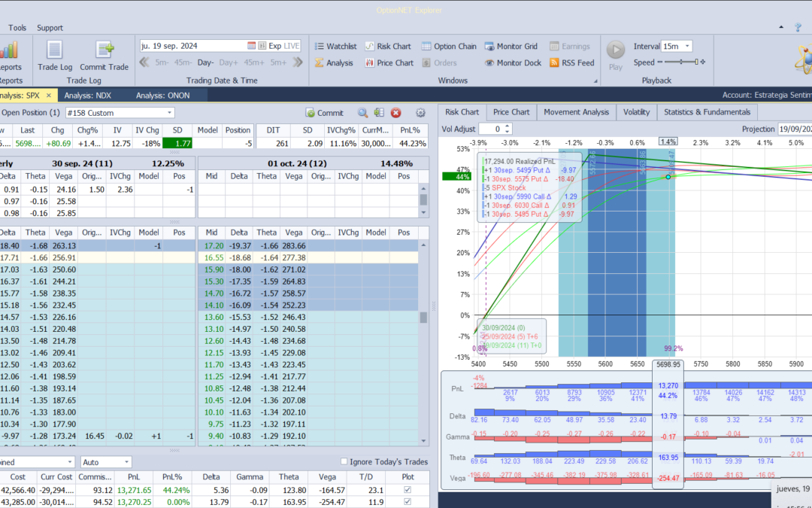Click the Day- time step button
Screen dimensions: 812x508
tap(205, 62)
